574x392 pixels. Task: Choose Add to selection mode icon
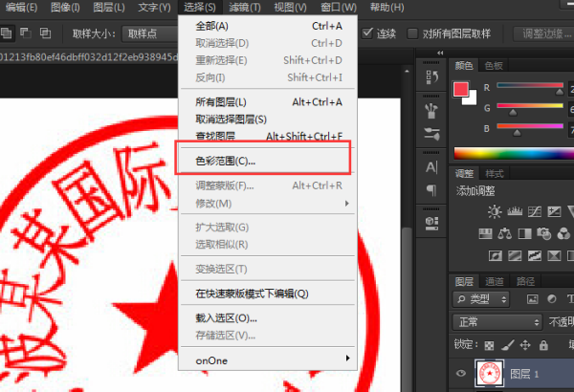coord(7,33)
